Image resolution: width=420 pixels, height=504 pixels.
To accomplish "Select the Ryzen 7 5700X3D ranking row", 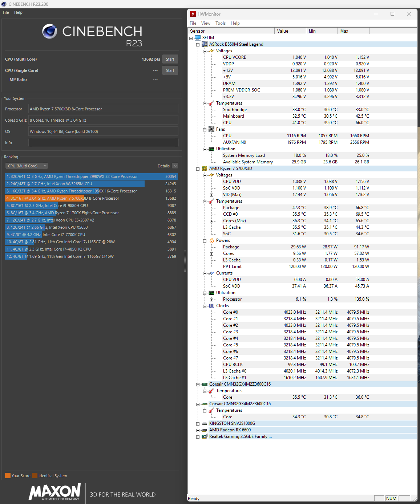I will tap(91, 198).
